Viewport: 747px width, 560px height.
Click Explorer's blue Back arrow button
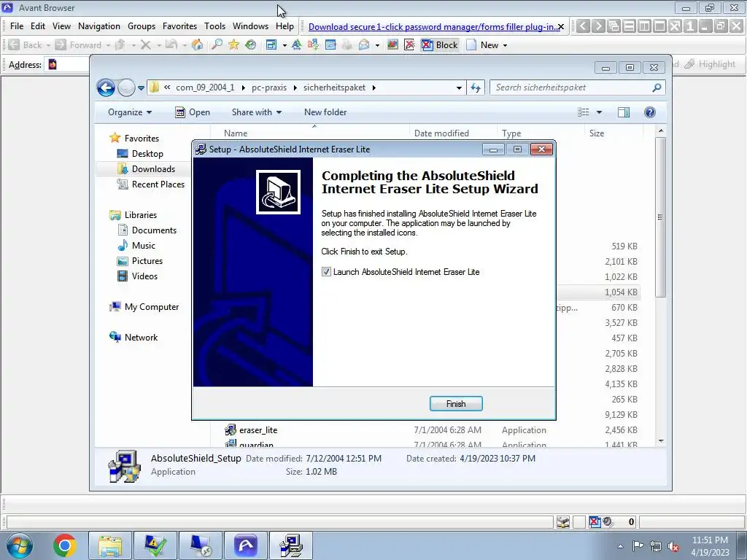tap(106, 87)
